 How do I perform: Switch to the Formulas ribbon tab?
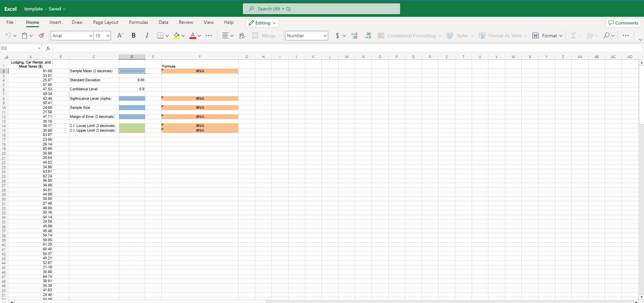tap(138, 22)
